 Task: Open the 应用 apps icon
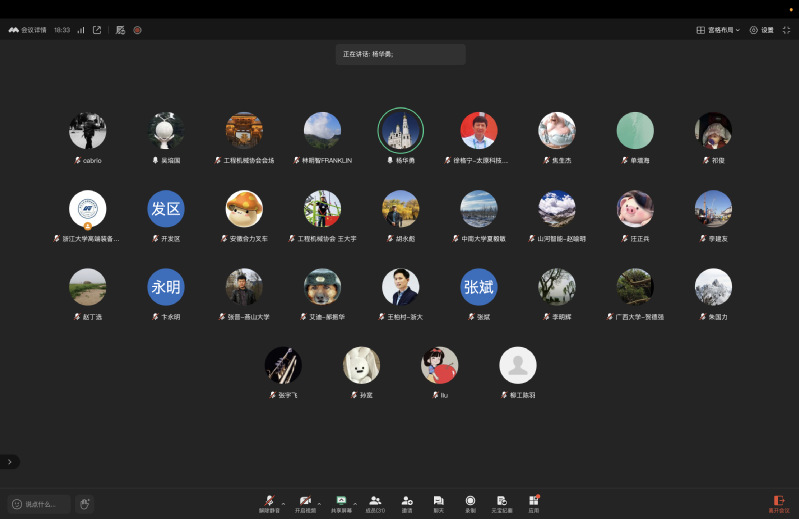click(534, 502)
